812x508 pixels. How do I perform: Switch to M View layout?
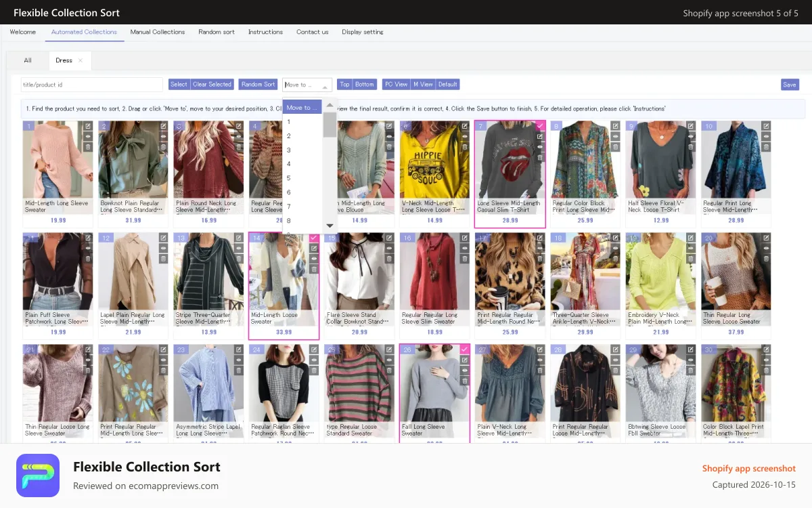click(423, 85)
